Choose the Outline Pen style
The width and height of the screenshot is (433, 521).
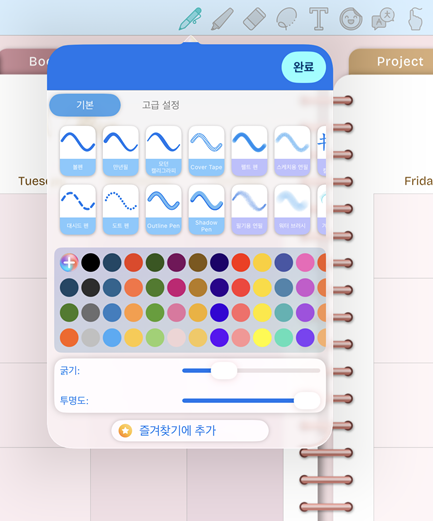coord(164,209)
